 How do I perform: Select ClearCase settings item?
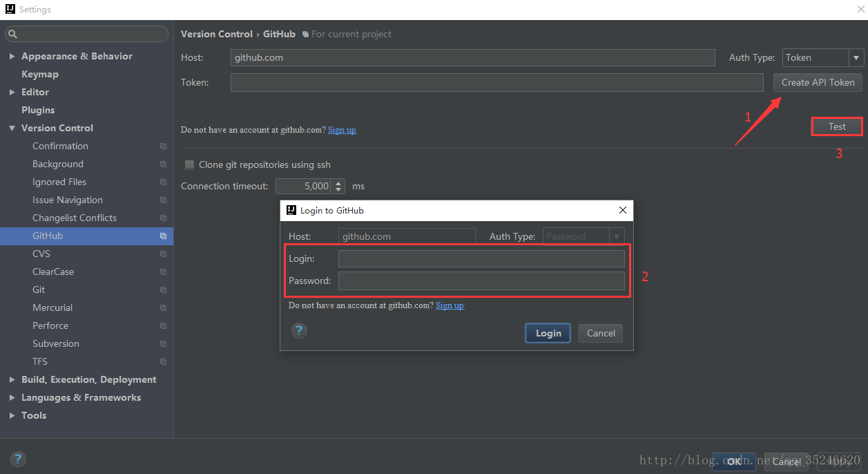(x=53, y=272)
